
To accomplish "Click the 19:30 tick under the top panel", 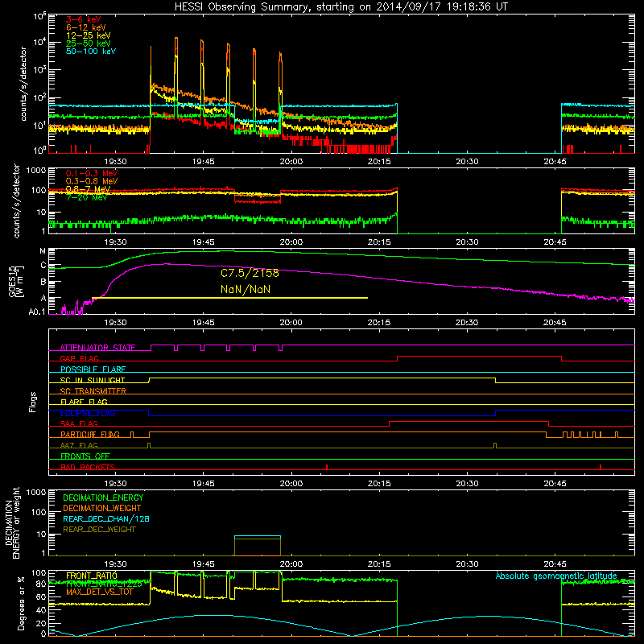I will (115, 162).
